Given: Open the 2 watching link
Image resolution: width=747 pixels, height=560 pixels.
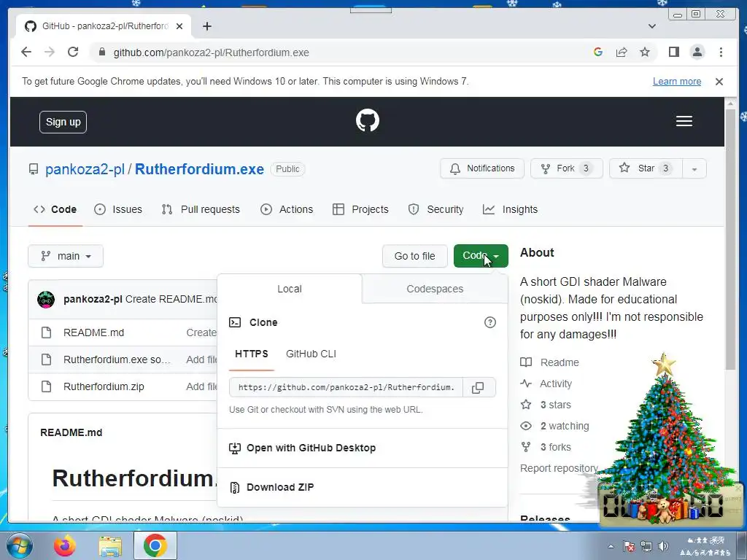Looking at the screenshot, I should (565, 426).
